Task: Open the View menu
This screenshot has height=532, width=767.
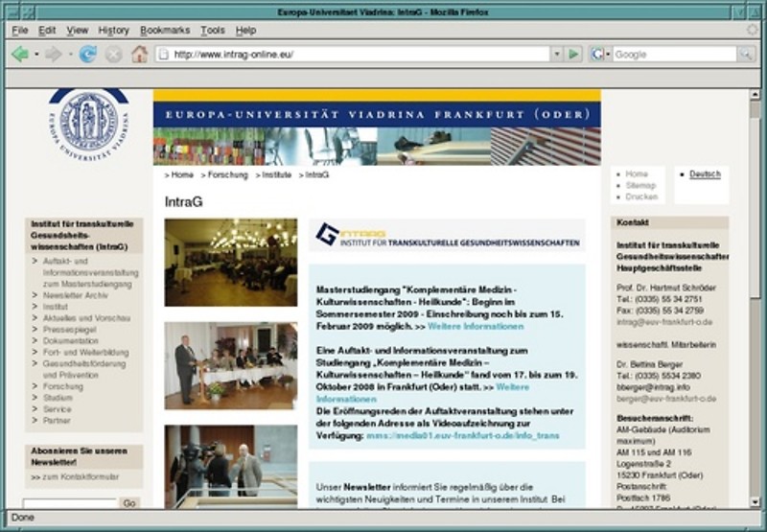Action: [x=78, y=31]
